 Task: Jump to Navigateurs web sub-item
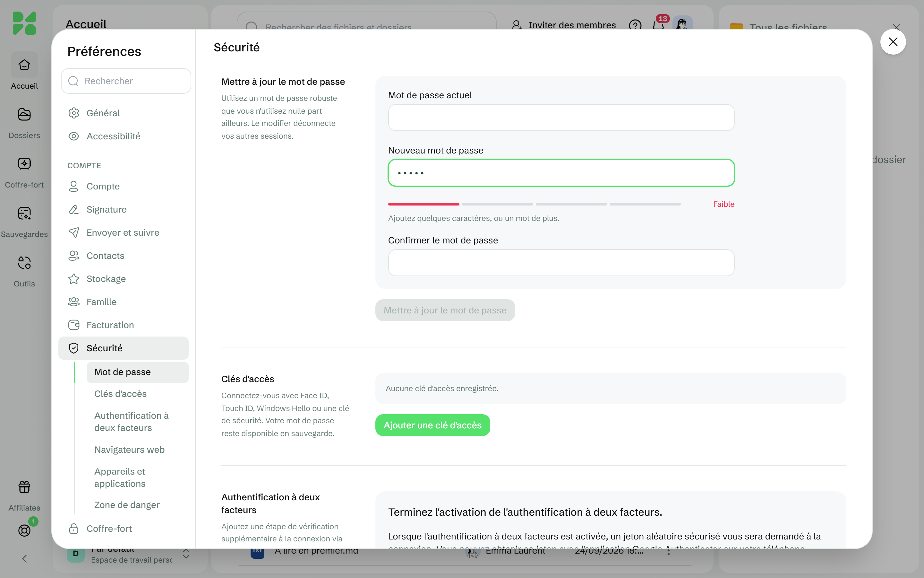tap(137, 450)
